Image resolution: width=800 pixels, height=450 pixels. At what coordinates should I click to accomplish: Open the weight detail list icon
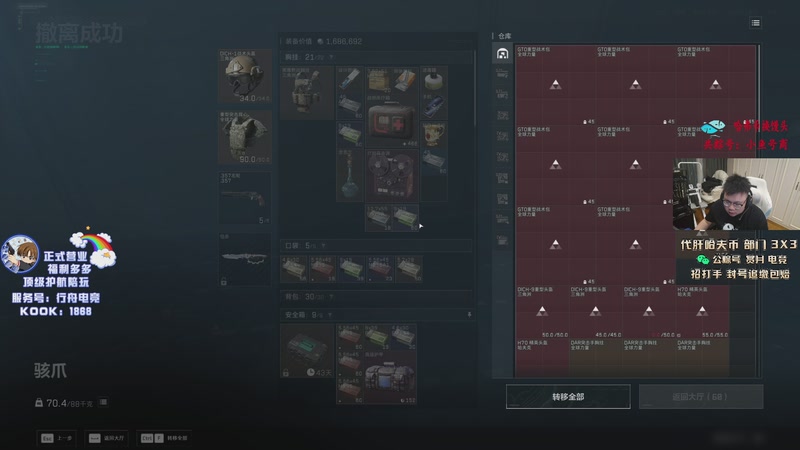point(104,403)
